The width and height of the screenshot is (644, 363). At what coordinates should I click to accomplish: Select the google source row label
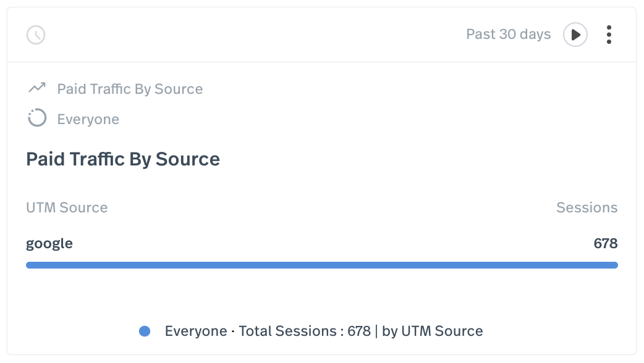pos(49,243)
